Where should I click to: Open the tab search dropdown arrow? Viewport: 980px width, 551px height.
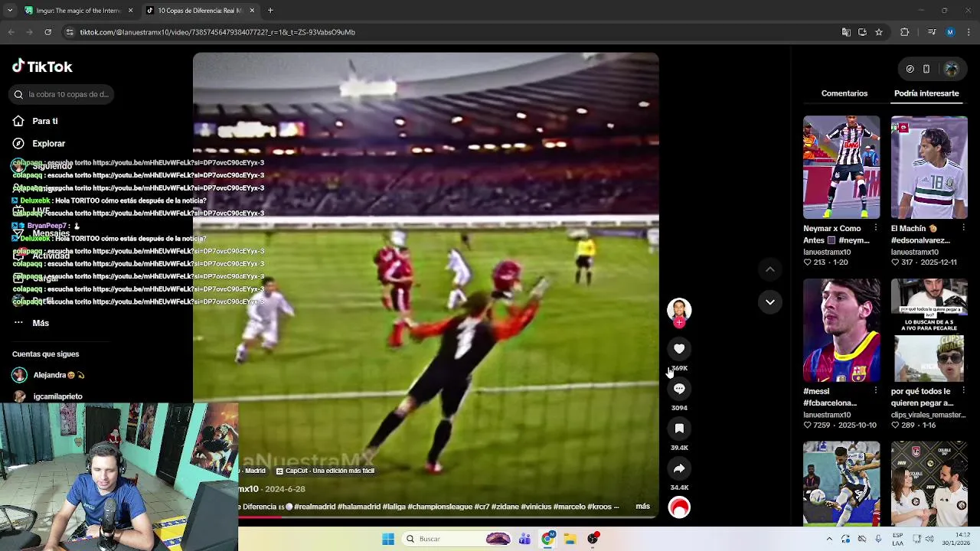coord(9,11)
